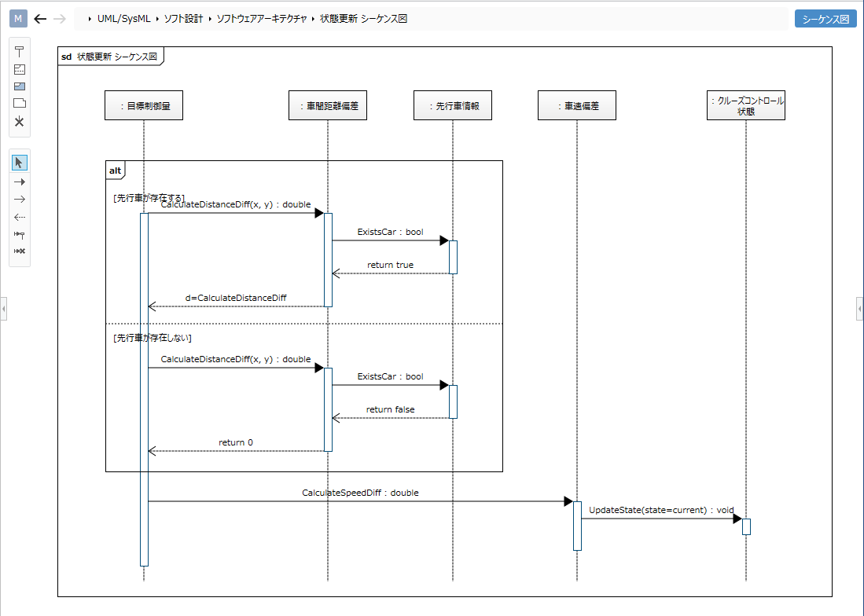Select the Lifeline tool in the palette

click(x=20, y=52)
